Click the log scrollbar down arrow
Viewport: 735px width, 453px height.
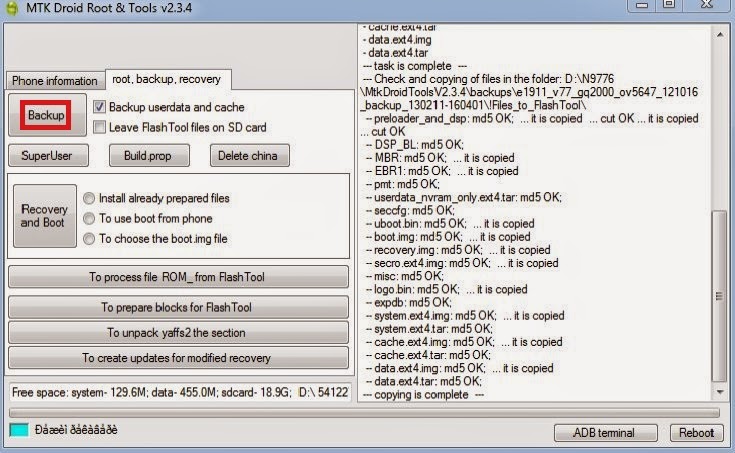[719, 391]
